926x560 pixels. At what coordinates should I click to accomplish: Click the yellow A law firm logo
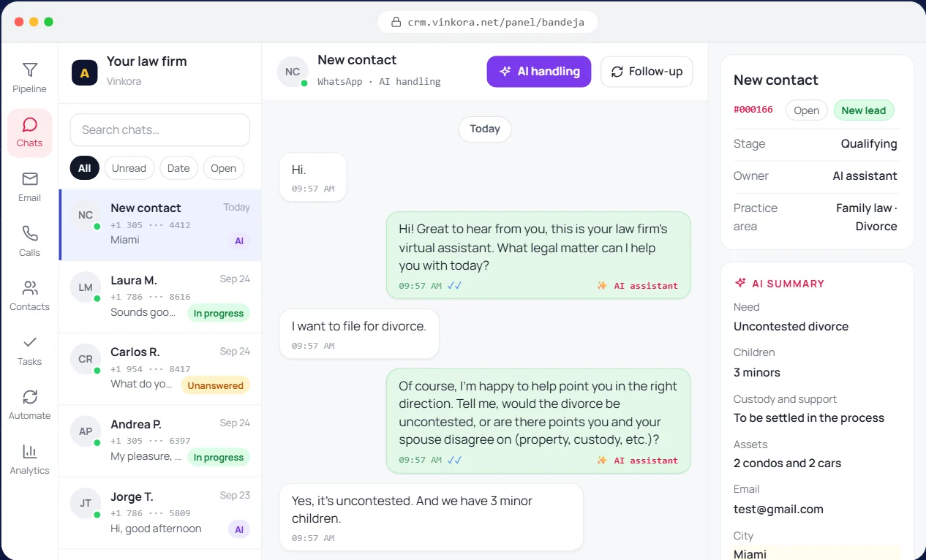(85, 72)
